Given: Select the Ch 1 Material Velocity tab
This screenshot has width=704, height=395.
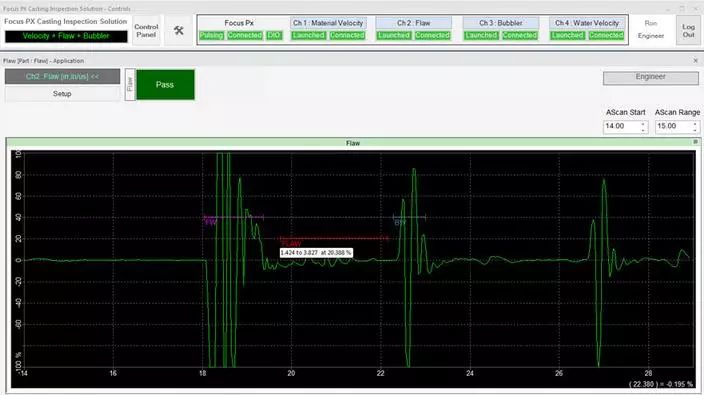Looking at the screenshot, I should point(328,23).
